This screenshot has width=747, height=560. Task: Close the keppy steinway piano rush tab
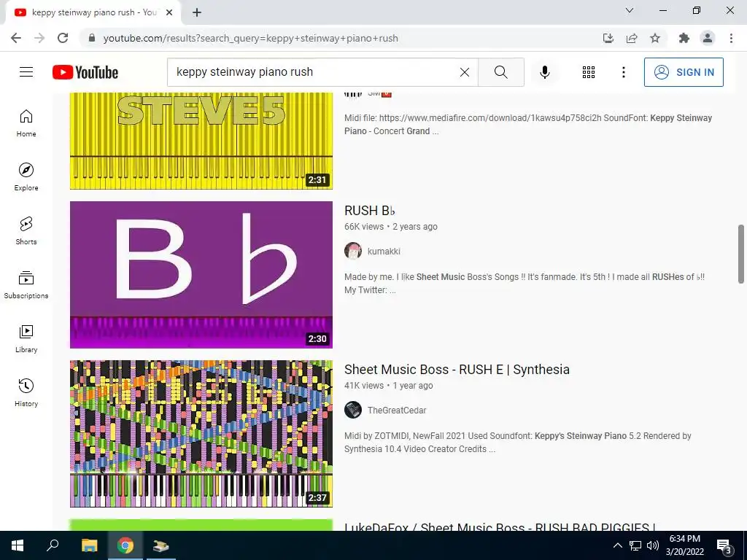coord(169,13)
